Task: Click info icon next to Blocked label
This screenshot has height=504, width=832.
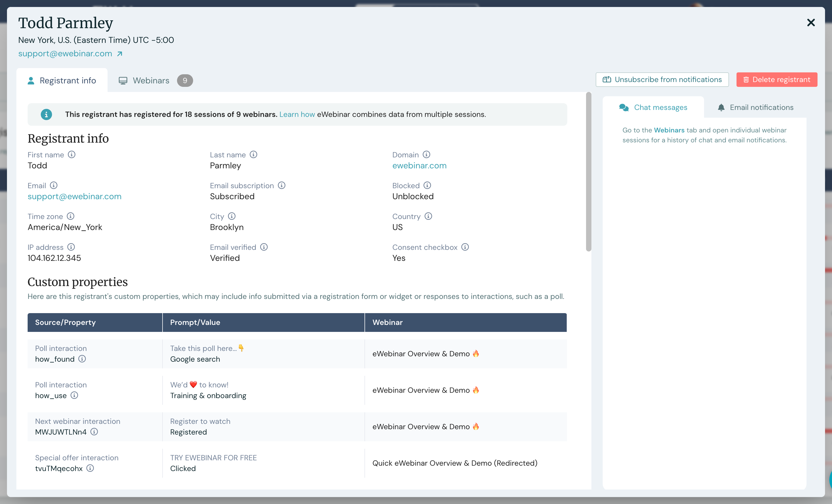Action: pos(427,185)
